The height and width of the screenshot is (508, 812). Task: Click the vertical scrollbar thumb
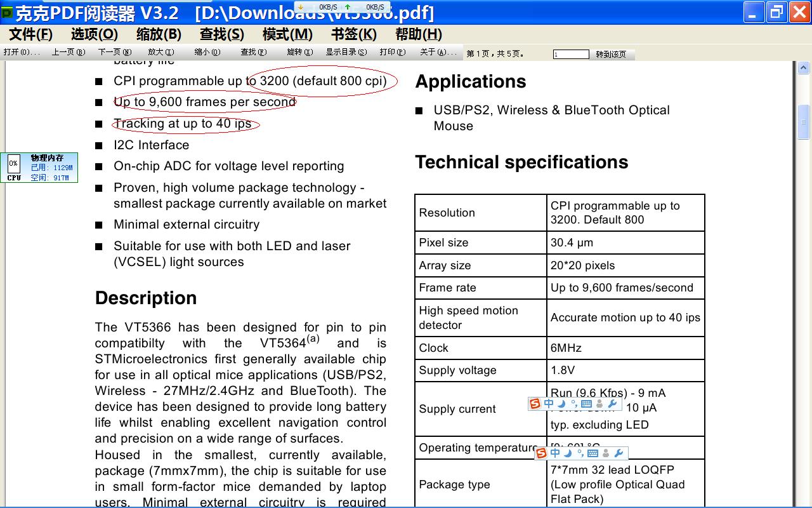[x=803, y=121]
